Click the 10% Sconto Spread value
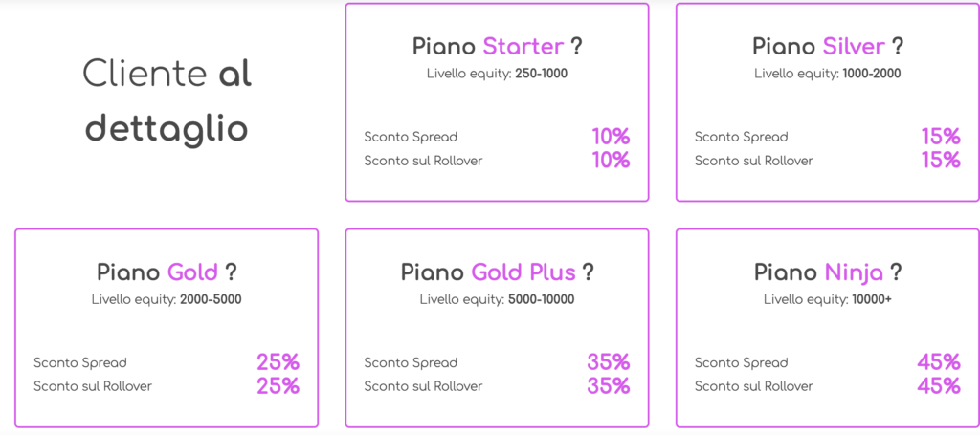Viewport: 980px width, 435px height. (611, 137)
